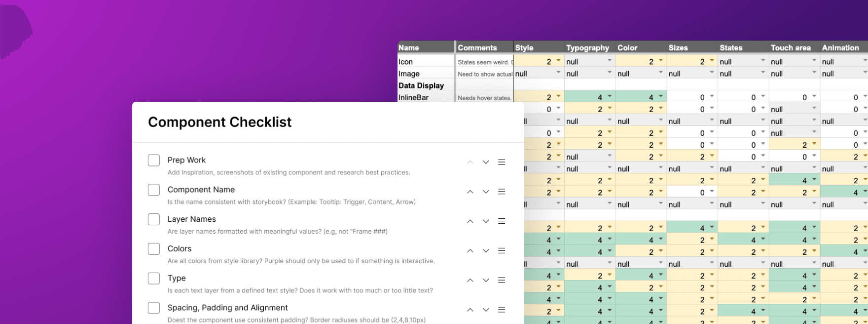Move Type item up
Screen dimensions: 868x324
click(470, 280)
